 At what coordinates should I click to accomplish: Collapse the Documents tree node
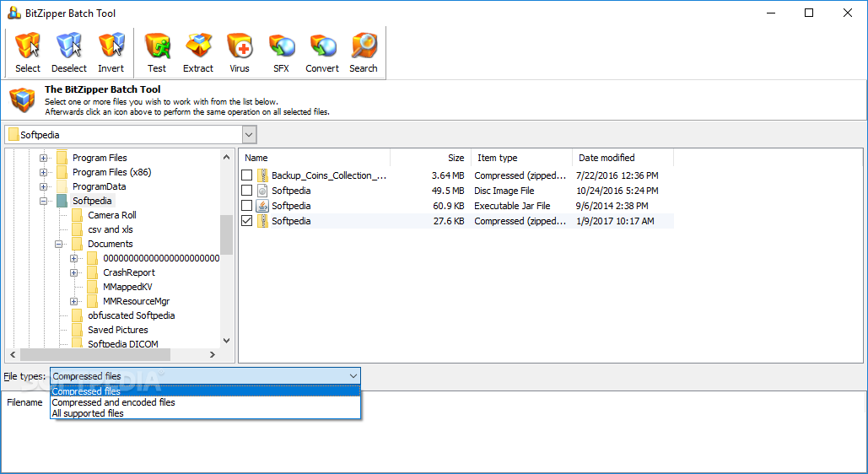tap(58, 244)
